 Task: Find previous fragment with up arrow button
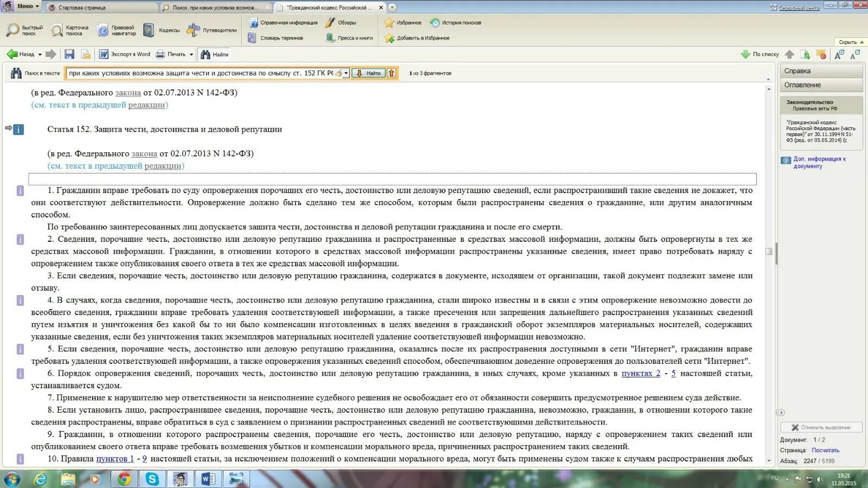coord(392,73)
